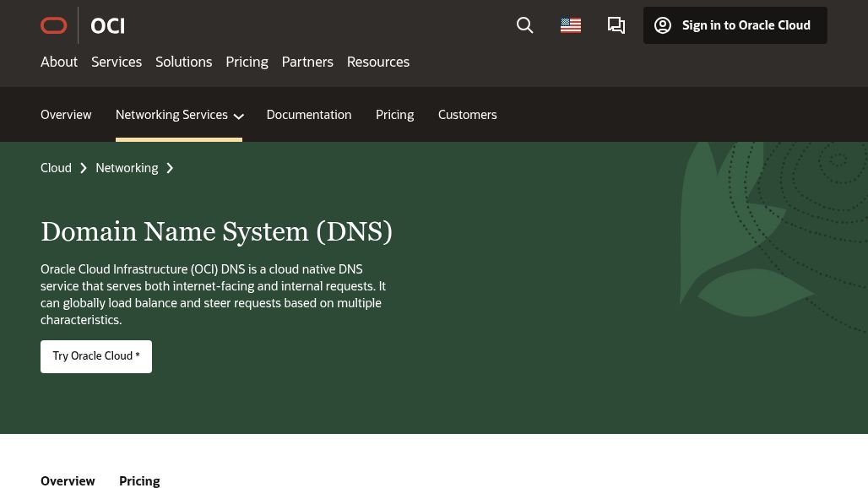Open the Partners menu

[x=307, y=62]
